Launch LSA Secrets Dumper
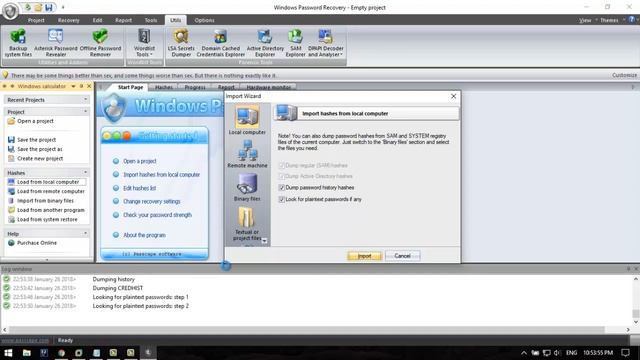 pos(181,43)
